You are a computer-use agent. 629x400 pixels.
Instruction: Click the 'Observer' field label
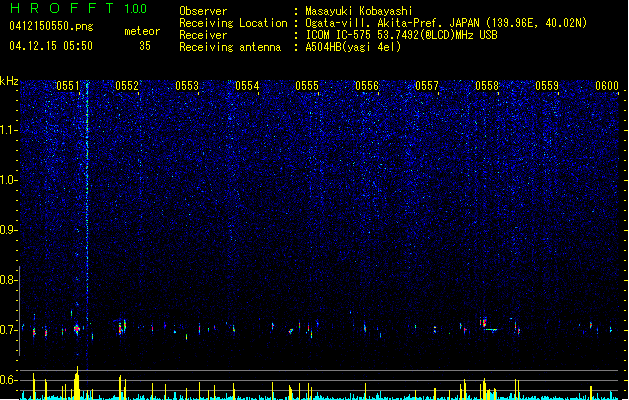coord(203,11)
